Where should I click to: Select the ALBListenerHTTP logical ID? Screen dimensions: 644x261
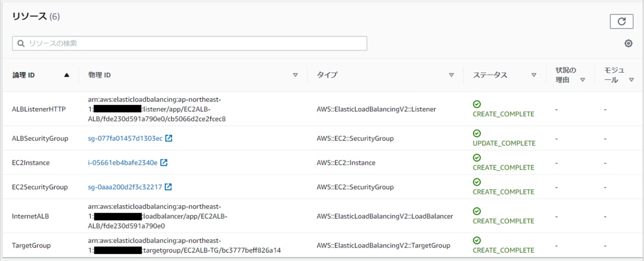point(39,109)
